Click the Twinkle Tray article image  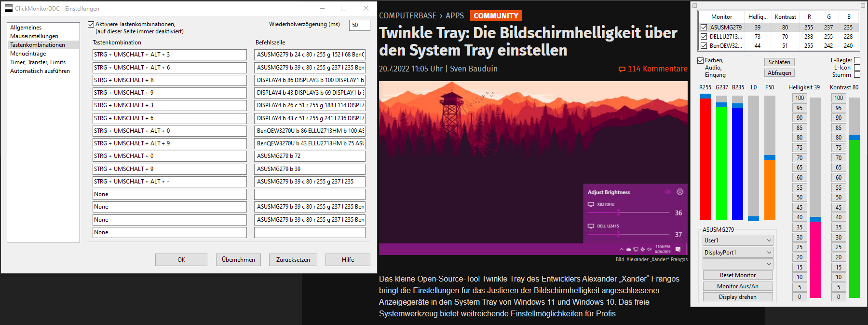click(x=533, y=168)
